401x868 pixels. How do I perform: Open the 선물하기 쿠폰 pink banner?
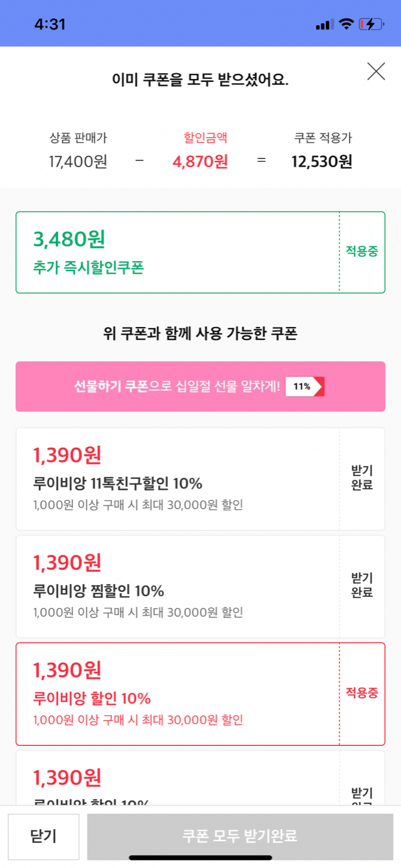(175, 386)
